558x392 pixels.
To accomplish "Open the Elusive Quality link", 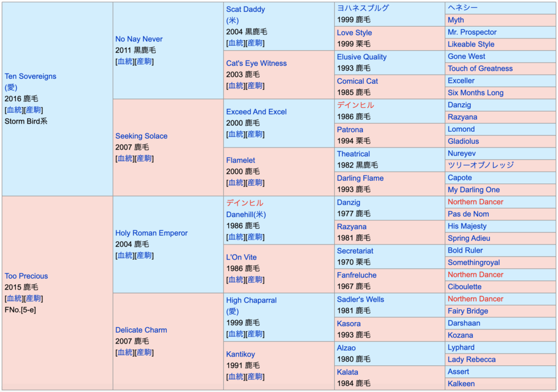I will [x=361, y=57].
